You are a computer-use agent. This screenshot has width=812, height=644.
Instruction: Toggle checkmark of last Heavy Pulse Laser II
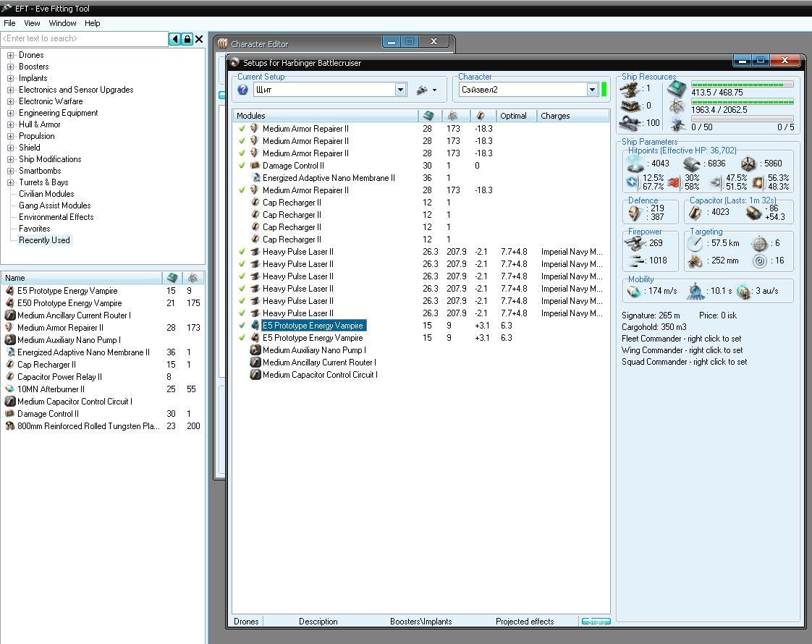pos(242,313)
